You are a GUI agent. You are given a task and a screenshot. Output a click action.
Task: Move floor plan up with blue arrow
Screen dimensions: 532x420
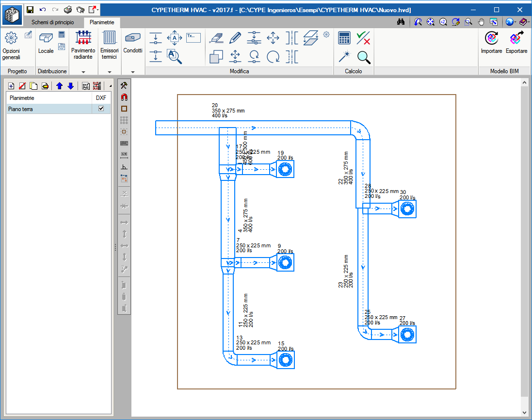tap(59, 86)
